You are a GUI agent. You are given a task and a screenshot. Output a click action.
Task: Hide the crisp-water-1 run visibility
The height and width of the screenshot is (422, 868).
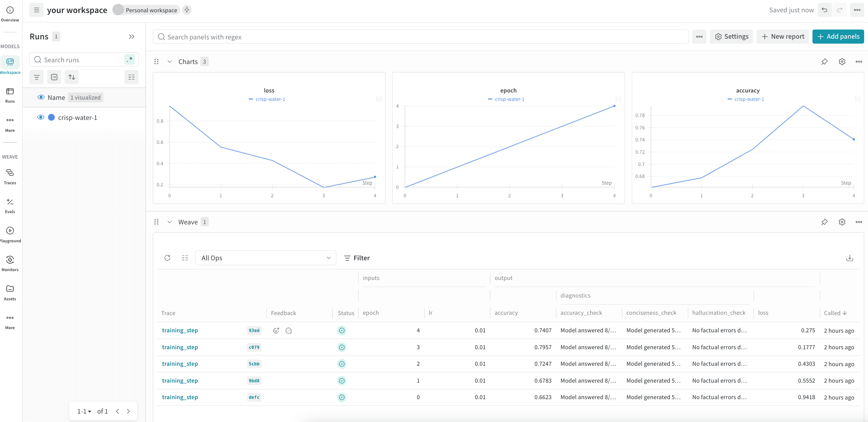41,117
